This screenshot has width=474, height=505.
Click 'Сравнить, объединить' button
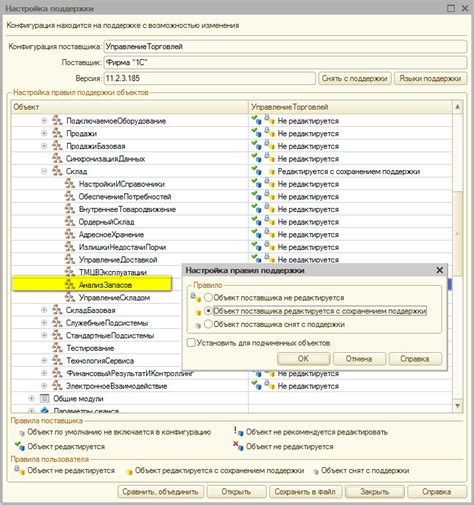160,492
